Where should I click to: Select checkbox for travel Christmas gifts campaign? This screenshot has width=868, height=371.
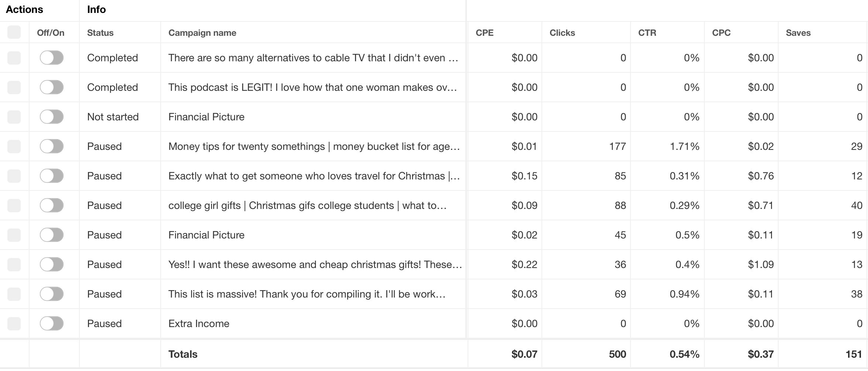[14, 176]
